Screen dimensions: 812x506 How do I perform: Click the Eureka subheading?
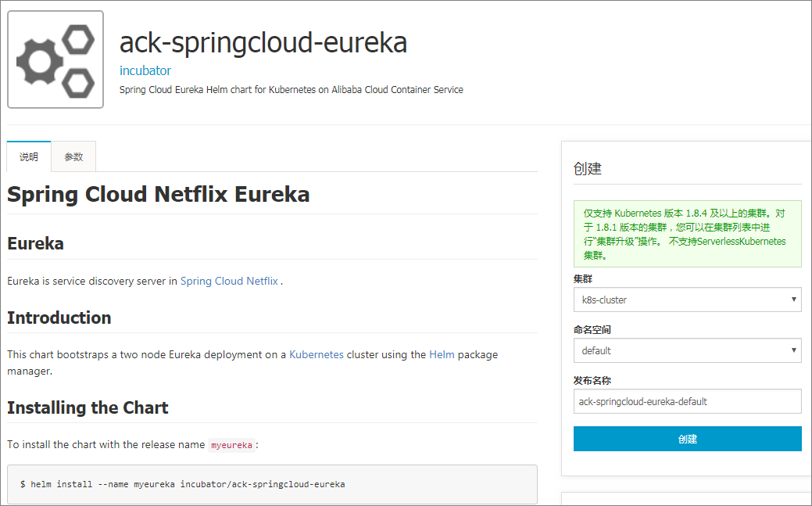35,244
